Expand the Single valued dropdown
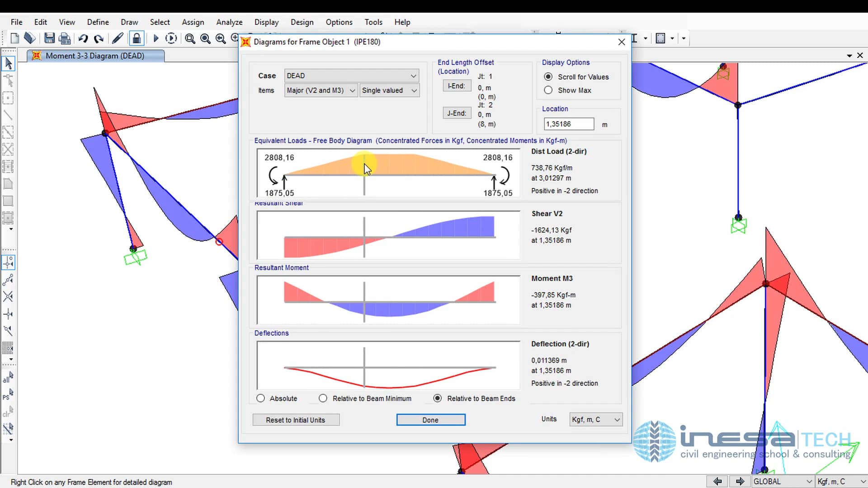This screenshot has width=868, height=488. point(389,90)
